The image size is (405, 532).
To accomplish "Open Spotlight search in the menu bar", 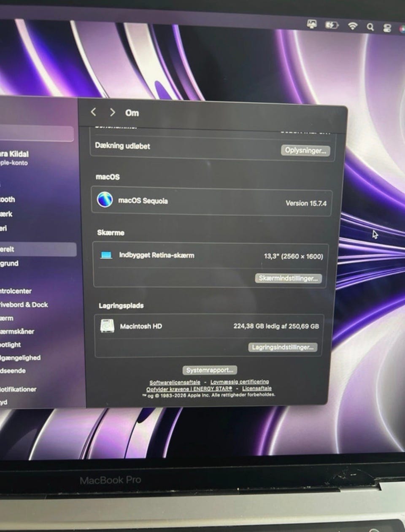I will coord(370,27).
